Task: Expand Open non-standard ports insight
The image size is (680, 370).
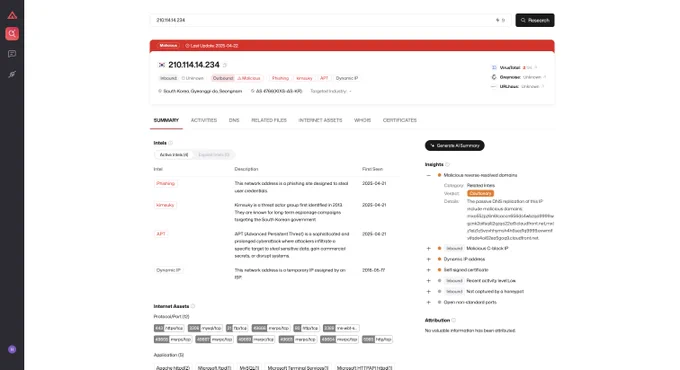Action: [428, 302]
